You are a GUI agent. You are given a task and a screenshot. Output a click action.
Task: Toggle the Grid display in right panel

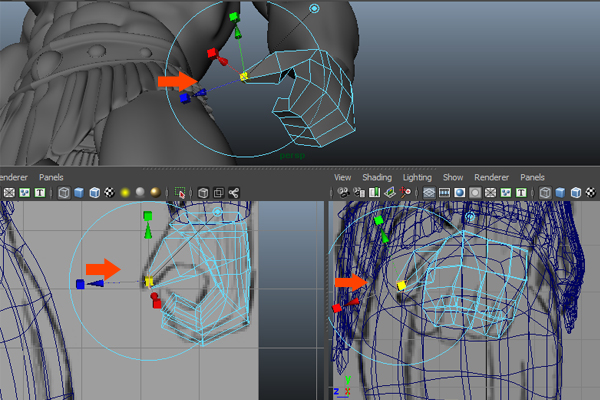point(429,192)
